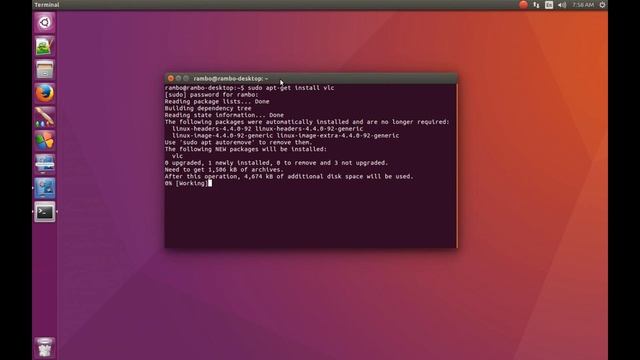Click 'linux-headers-4.4.0-92-generic' package name
The height and width of the screenshot is (360, 640).
tap(309, 129)
